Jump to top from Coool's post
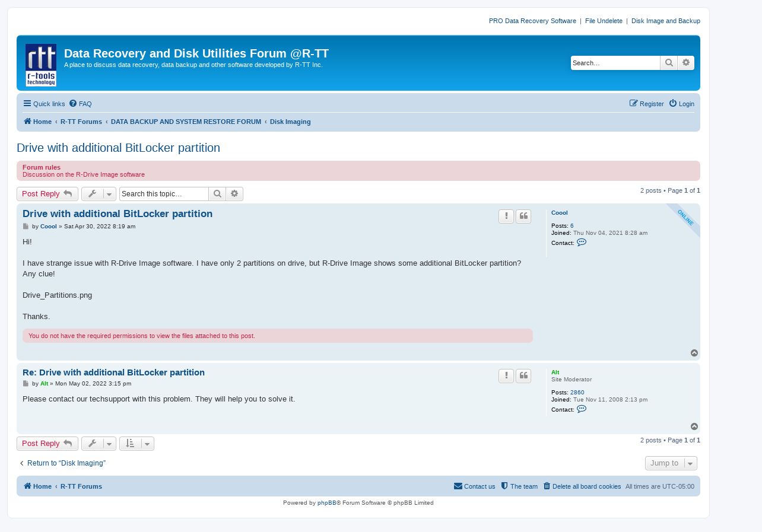The height and width of the screenshot is (532, 762). tap(694, 353)
